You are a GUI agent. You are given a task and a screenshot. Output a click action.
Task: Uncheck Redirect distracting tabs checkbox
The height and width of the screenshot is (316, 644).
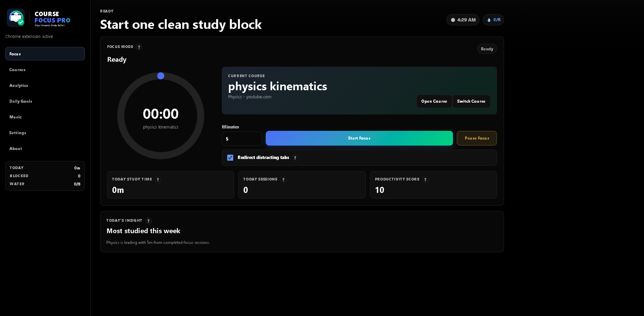[230, 158]
